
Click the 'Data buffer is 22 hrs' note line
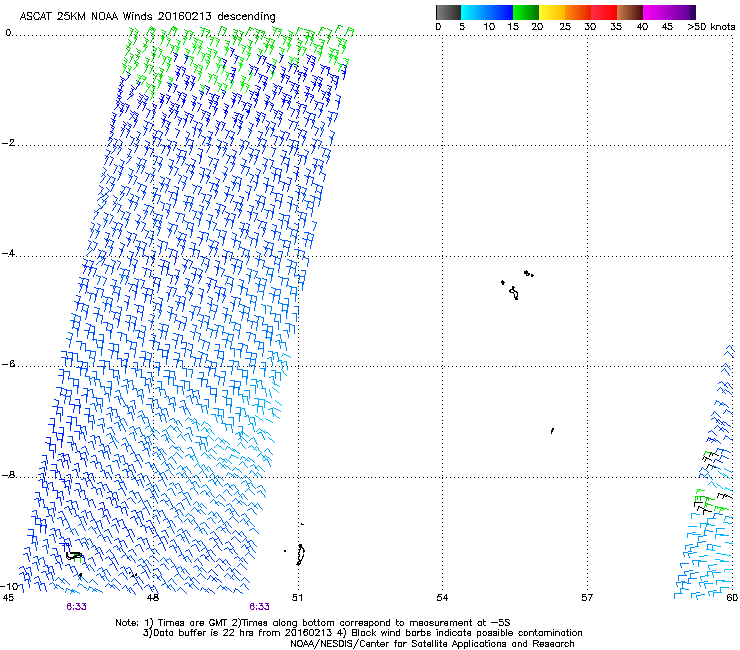(x=362, y=633)
